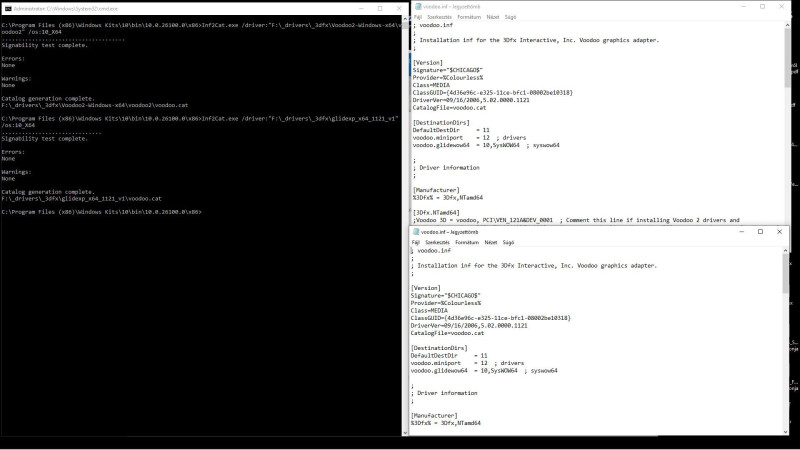Click 'Provider=%Colourless%' in upper Notepad
Image resolution: width=800 pixels, height=450 pixels.
[448, 78]
